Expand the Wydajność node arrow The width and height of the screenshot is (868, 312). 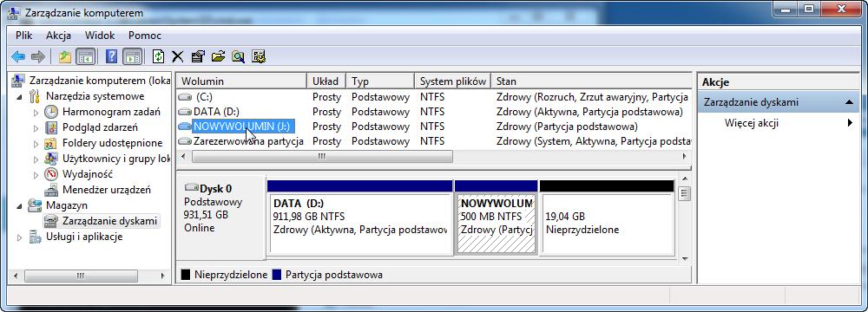click(36, 174)
